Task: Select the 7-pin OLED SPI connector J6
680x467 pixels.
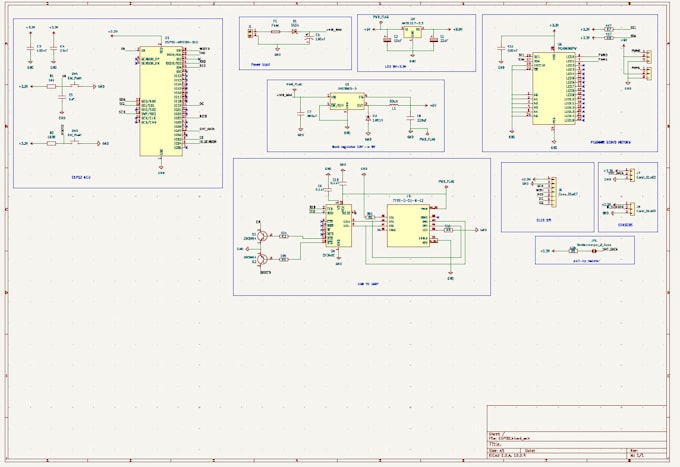Action: (x=554, y=191)
